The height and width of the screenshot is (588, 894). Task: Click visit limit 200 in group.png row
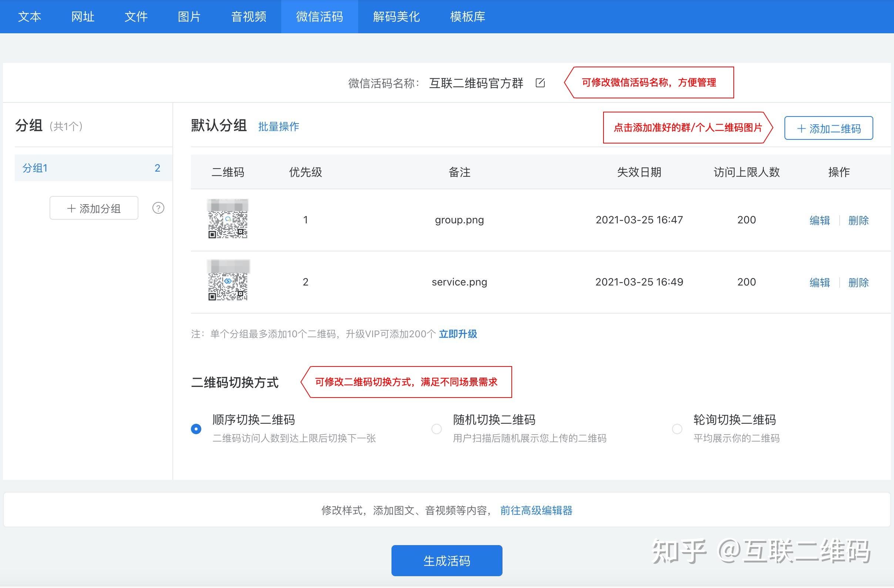click(746, 220)
